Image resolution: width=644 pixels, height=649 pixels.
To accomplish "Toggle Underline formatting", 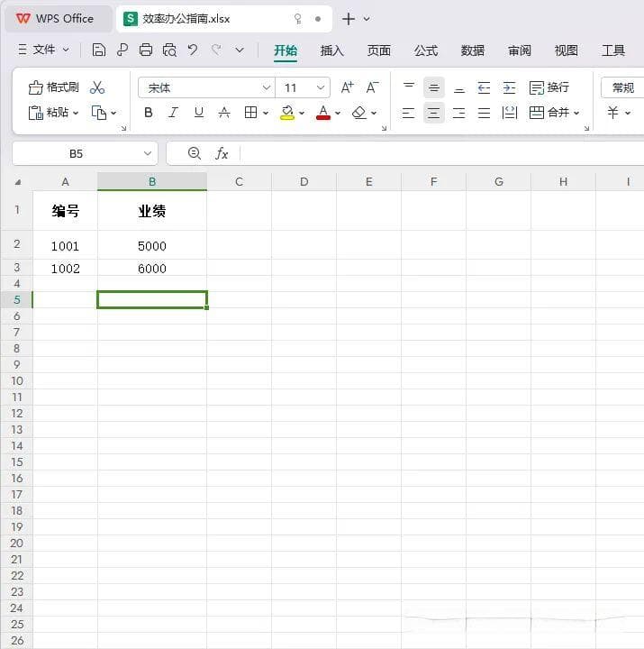I will coord(198,113).
